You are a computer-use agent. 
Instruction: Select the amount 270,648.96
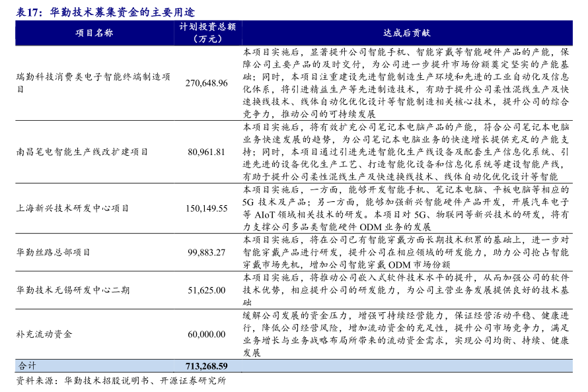pos(206,83)
